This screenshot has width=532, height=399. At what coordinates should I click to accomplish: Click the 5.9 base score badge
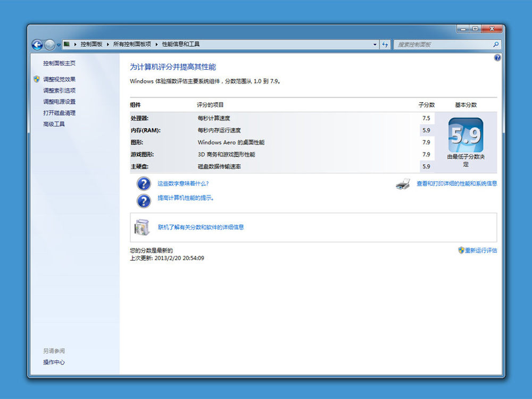(x=465, y=135)
